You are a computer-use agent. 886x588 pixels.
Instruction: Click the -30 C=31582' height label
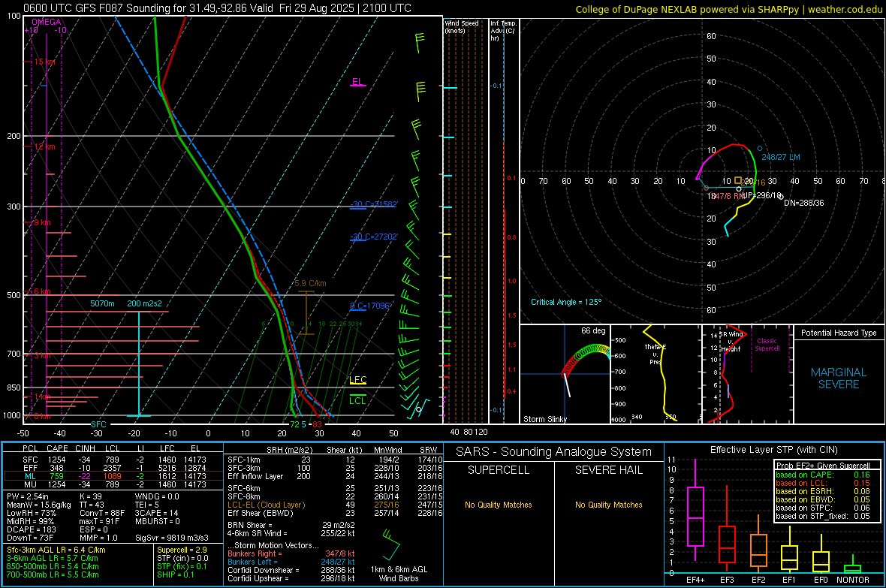373,204
